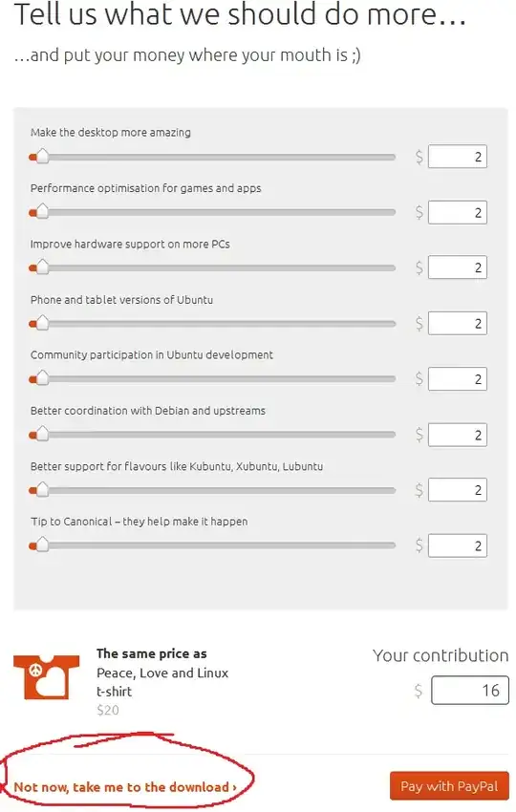The width and height of the screenshot is (516, 812).
Task: Select the hardware support amount input
Action: coord(458,267)
